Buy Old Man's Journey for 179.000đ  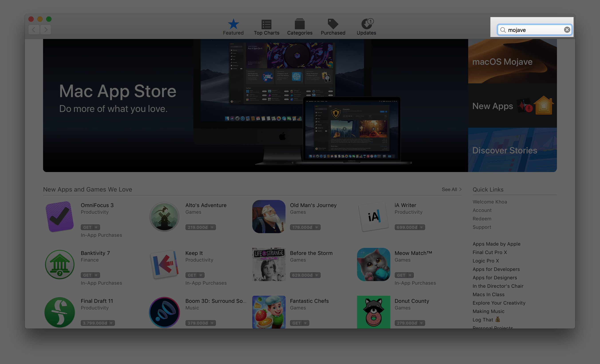coord(302,227)
